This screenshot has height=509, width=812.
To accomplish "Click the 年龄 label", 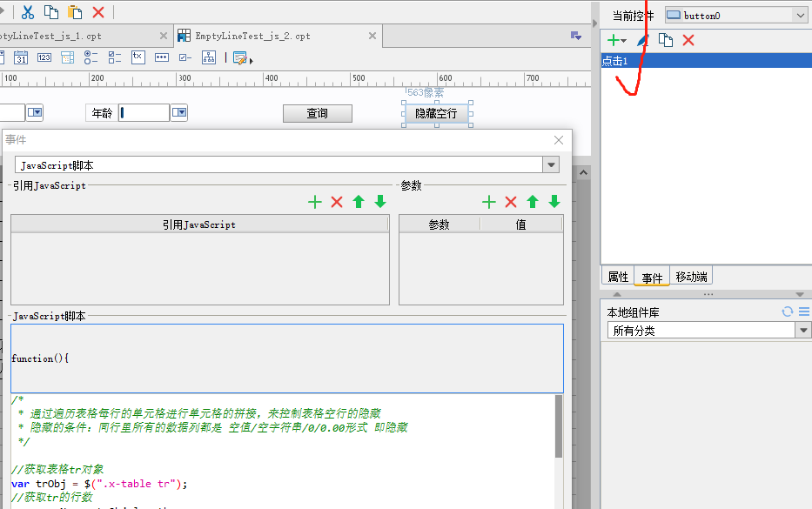I will 102,113.
